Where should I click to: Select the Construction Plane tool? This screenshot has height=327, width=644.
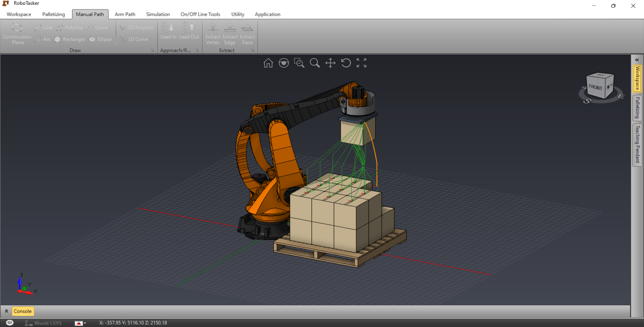coord(17,34)
